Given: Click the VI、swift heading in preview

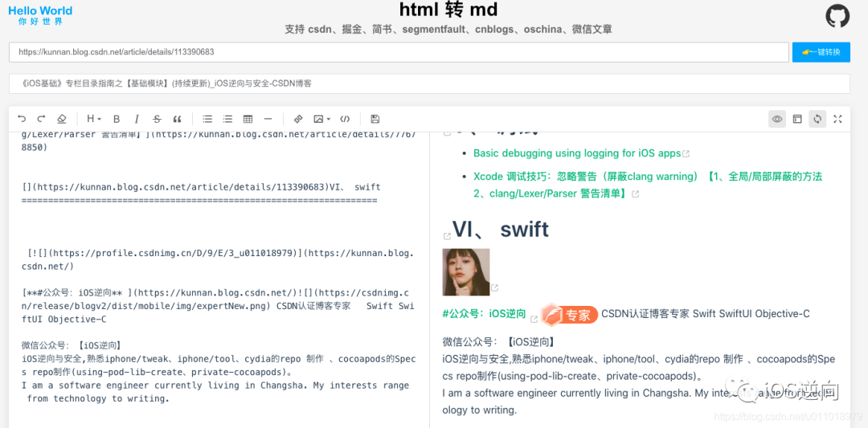Looking at the screenshot, I should click(x=501, y=229).
